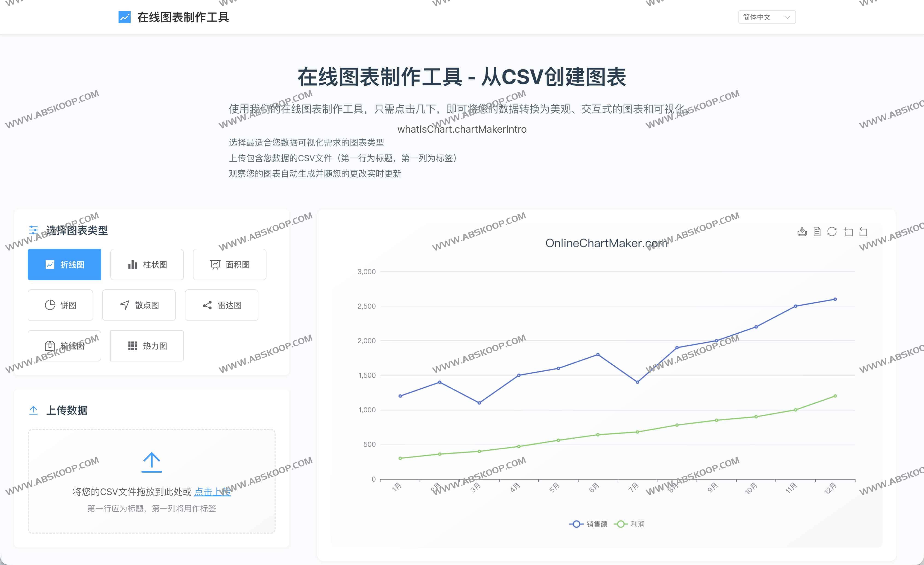924x565 pixels.
Task: Select the 折线图 chart type
Action: point(64,265)
